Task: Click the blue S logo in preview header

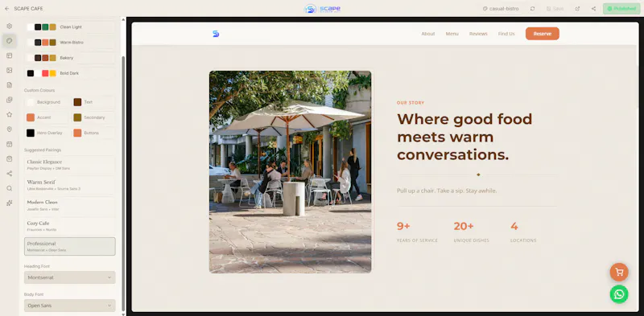Action: pos(216,34)
